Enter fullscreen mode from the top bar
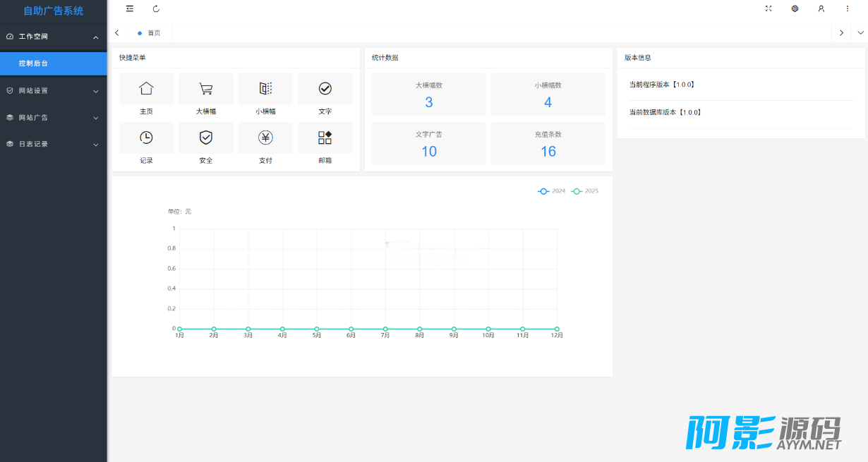This screenshot has height=462, width=868. tap(768, 8)
